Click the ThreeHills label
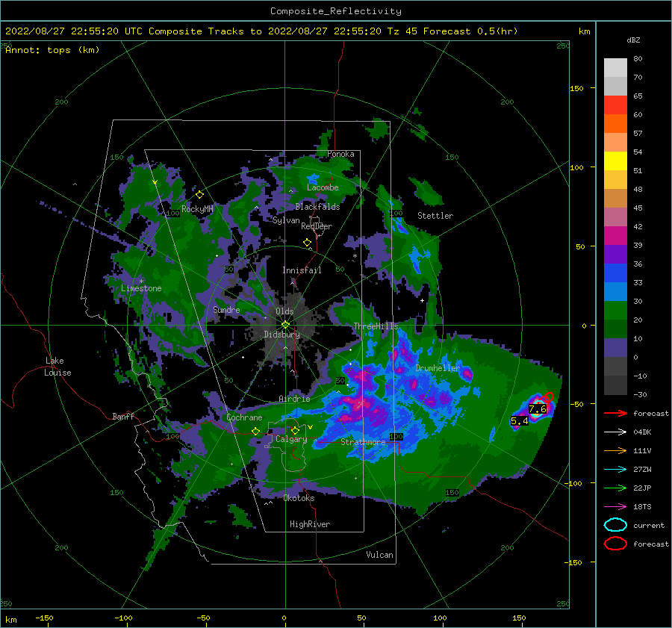The image size is (672, 628). [376, 326]
